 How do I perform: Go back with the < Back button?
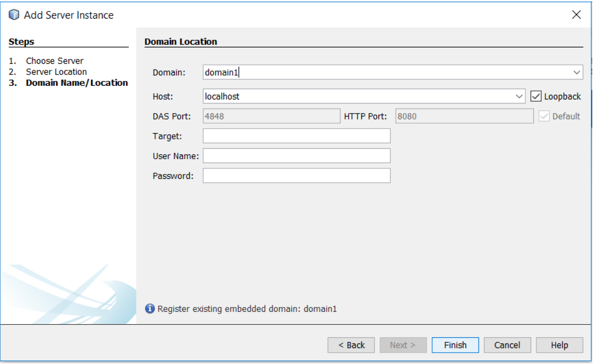351,345
